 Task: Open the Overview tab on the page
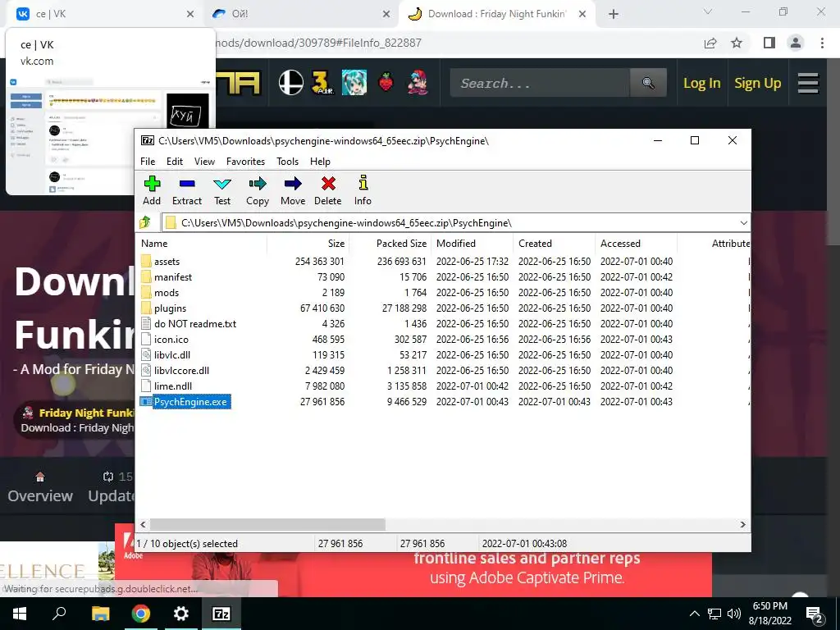[40, 487]
